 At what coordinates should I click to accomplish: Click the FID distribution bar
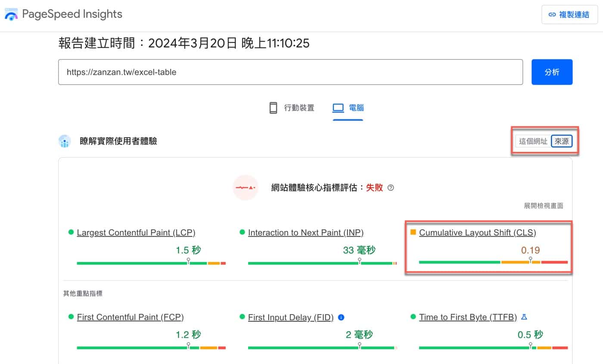point(322,348)
